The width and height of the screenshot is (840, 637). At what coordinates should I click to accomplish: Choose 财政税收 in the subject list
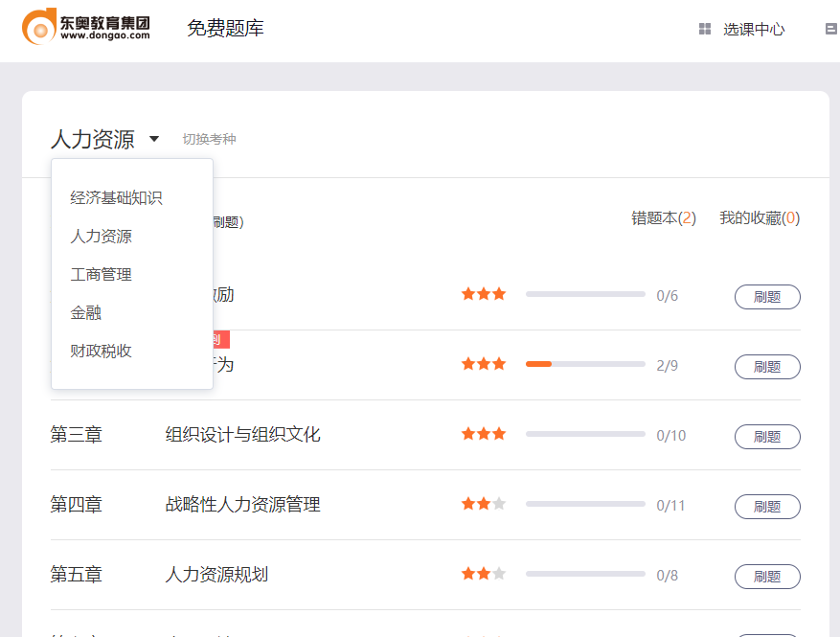click(x=101, y=352)
